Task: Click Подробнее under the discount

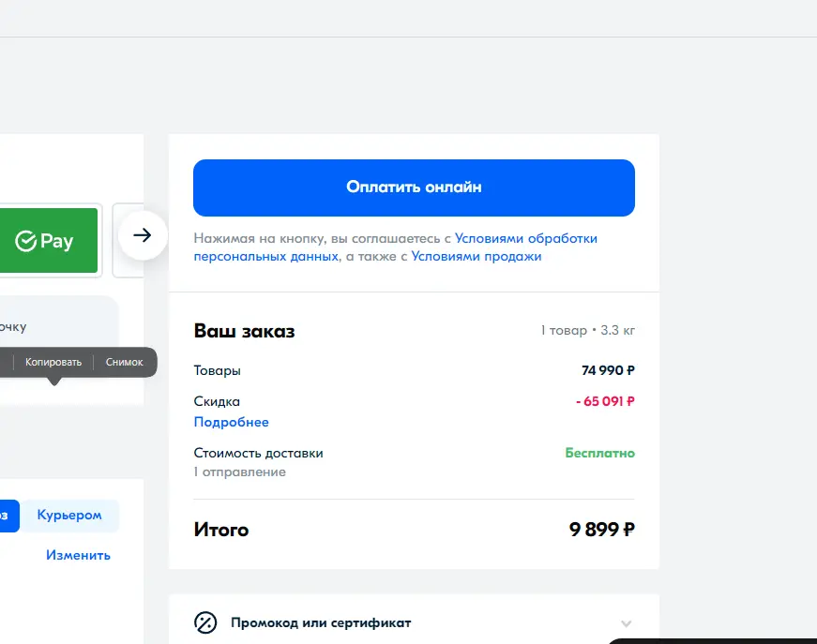Action: click(x=232, y=422)
